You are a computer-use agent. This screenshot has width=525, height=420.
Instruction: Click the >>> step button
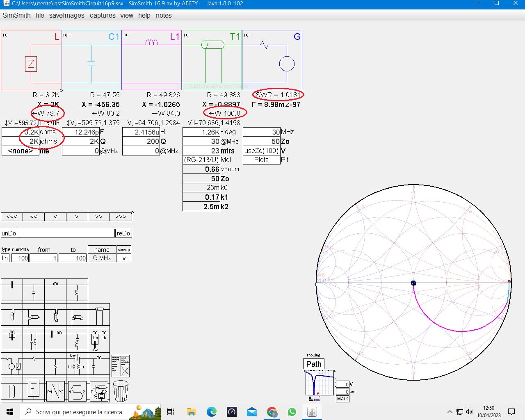(x=121, y=217)
